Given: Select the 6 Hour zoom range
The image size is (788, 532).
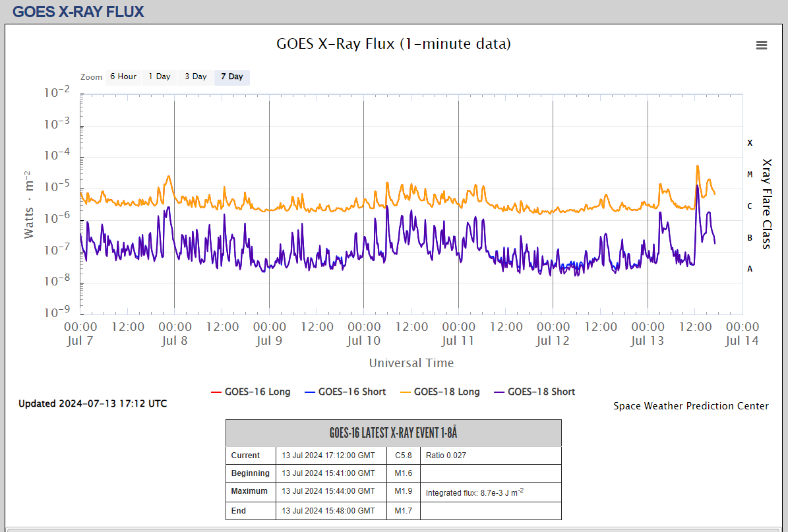Looking at the screenshot, I should 123,76.
